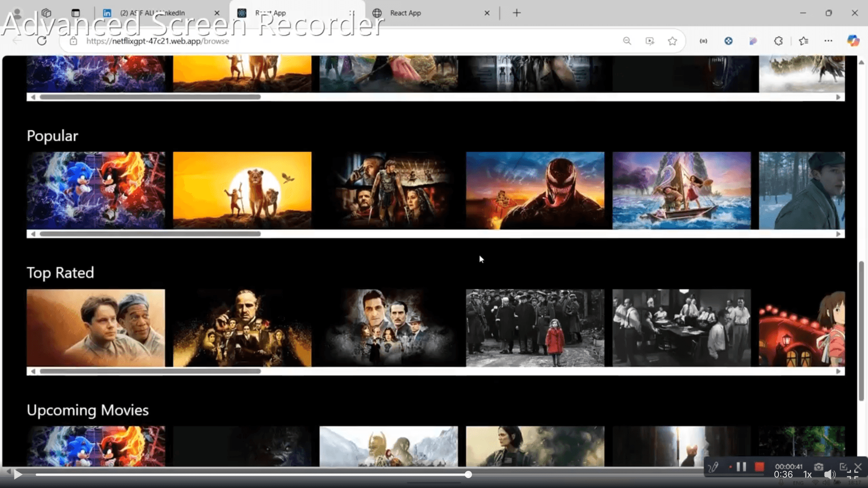
Task: Open the Edge tab actions menu icon
Action: pos(75,13)
